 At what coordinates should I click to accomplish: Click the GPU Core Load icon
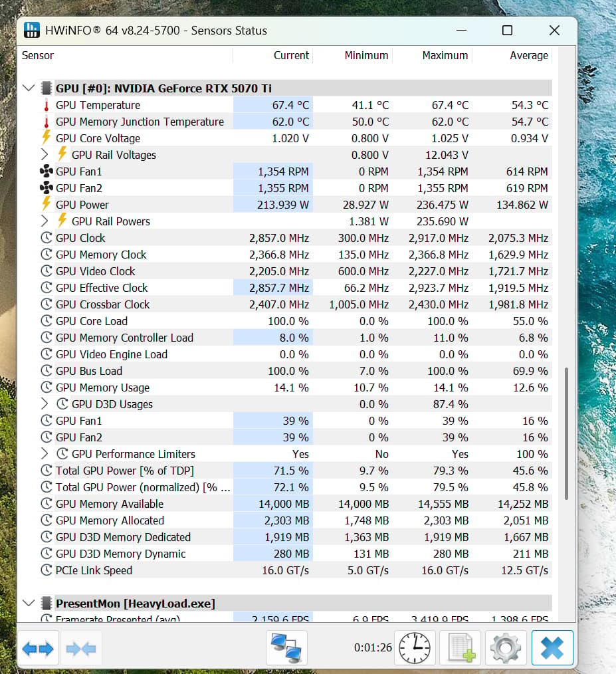[47, 320]
